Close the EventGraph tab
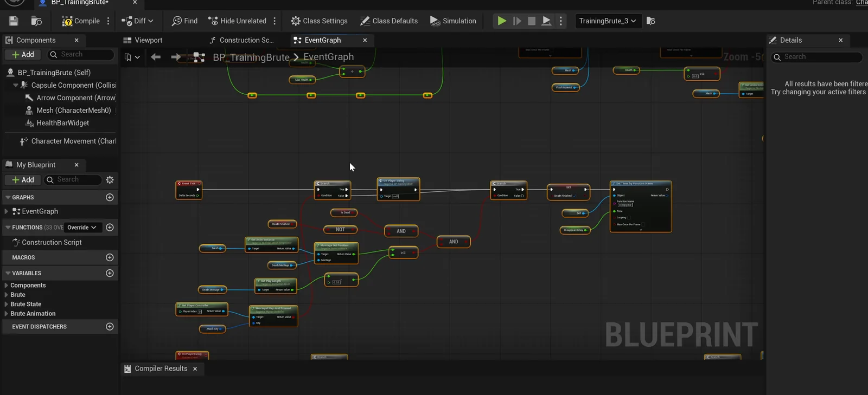 (365, 40)
